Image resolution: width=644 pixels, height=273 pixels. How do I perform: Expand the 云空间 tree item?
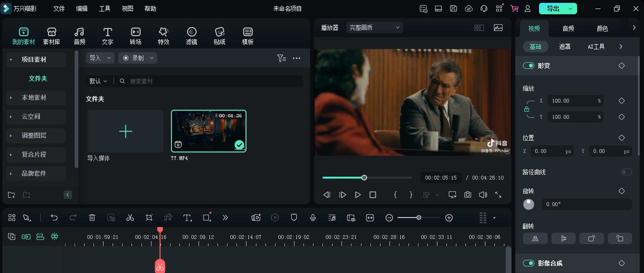pos(36,116)
